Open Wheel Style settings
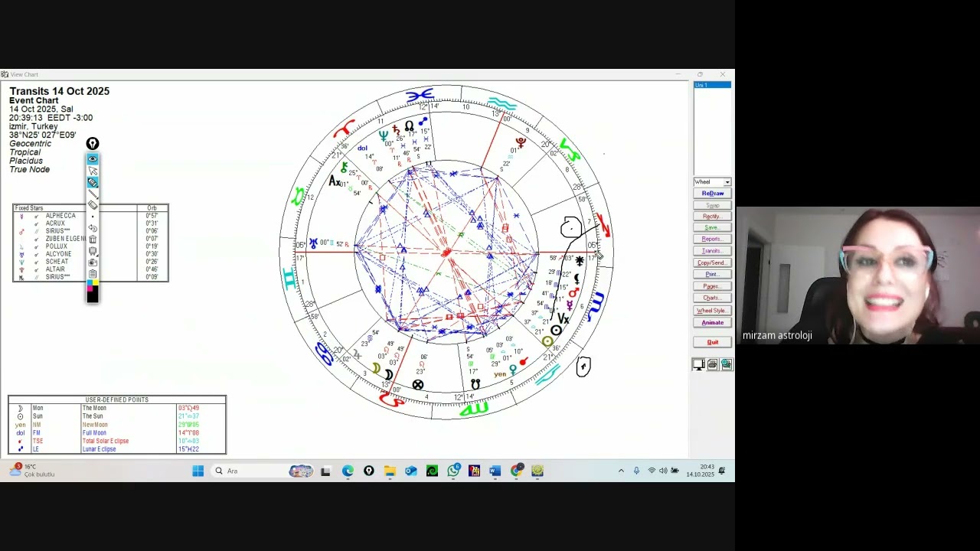 pyautogui.click(x=712, y=311)
